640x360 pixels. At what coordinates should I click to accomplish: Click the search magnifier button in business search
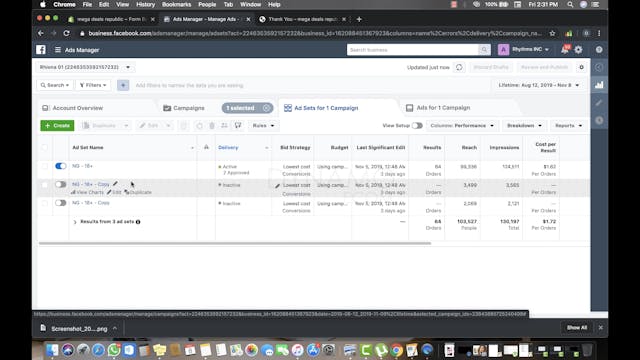[484, 50]
